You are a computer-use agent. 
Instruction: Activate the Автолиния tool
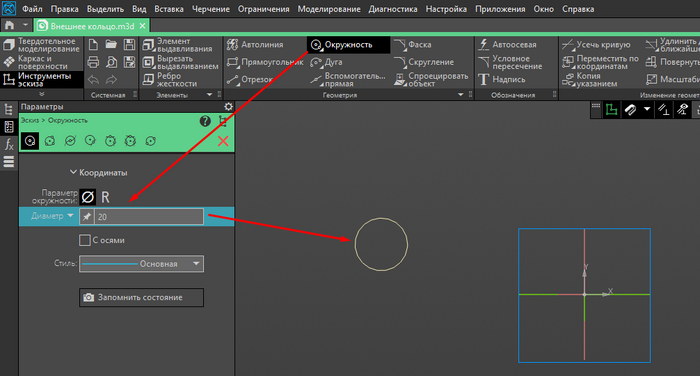pyautogui.click(x=255, y=45)
